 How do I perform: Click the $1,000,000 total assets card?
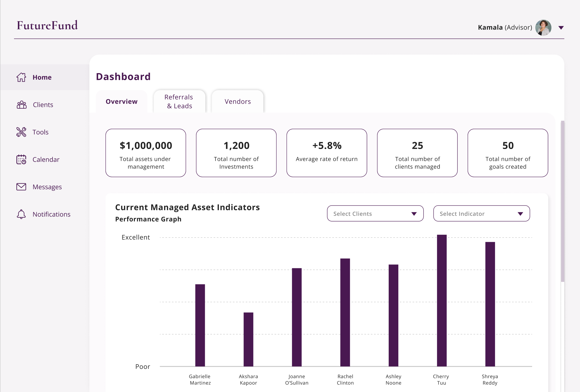(146, 153)
